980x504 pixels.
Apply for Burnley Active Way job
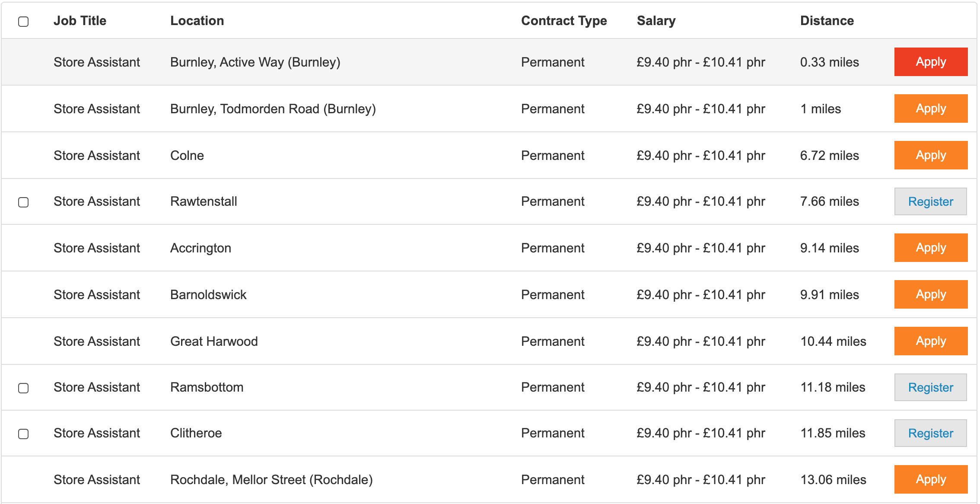tap(930, 62)
